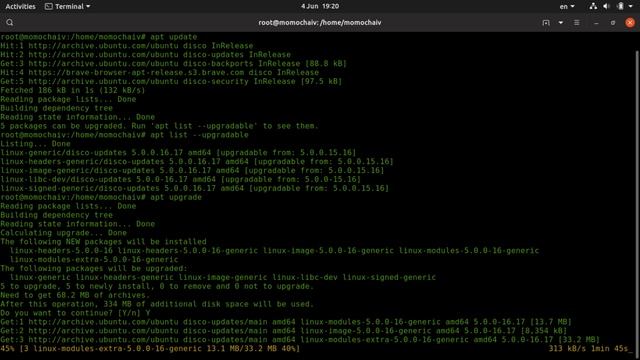Click the linux-signed-generic/disco-updates line

(x=195, y=188)
